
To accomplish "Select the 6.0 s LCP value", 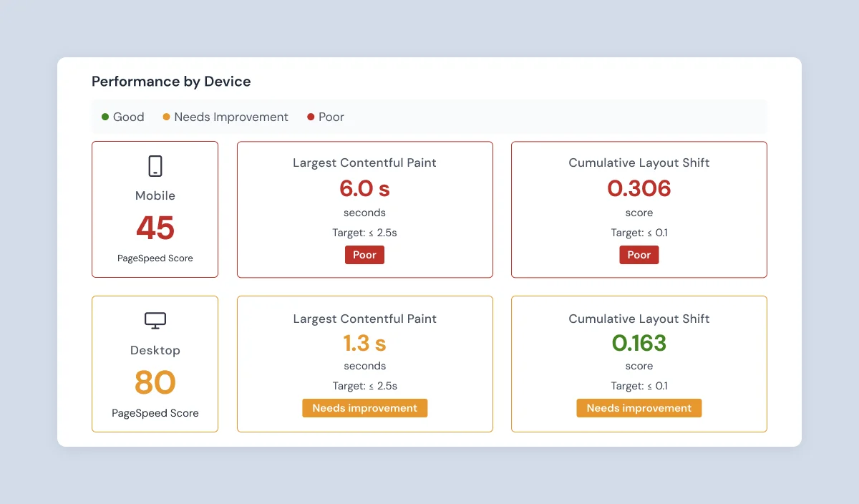I will [364, 188].
